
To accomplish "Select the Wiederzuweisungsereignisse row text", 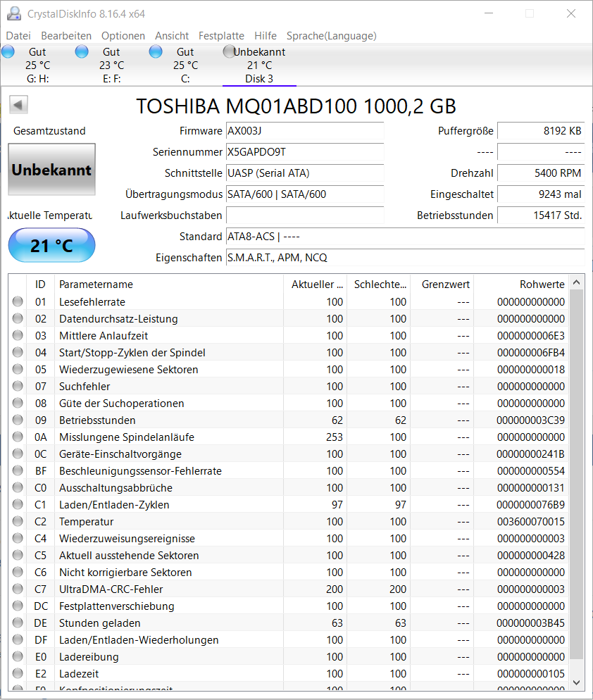I will tap(127, 539).
